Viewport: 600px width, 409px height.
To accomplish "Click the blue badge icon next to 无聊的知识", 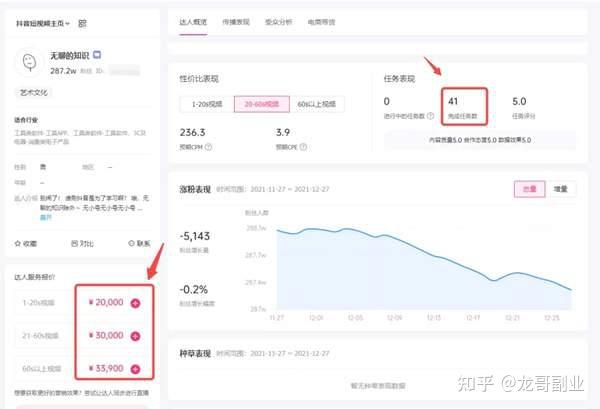I will [97, 55].
